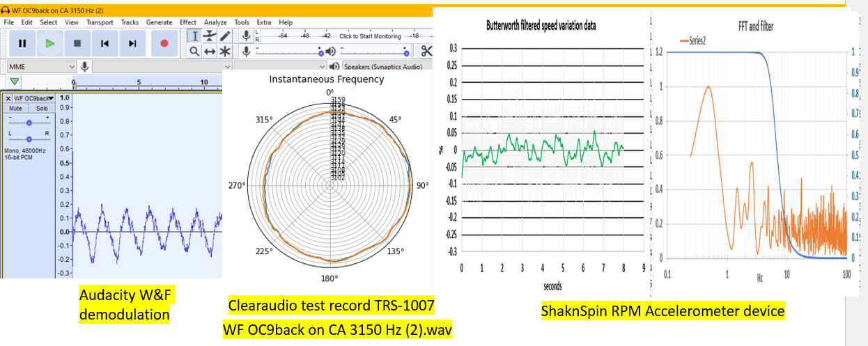Close the WF OC9back track
The height and width of the screenshot is (346, 868).
pos(8,98)
